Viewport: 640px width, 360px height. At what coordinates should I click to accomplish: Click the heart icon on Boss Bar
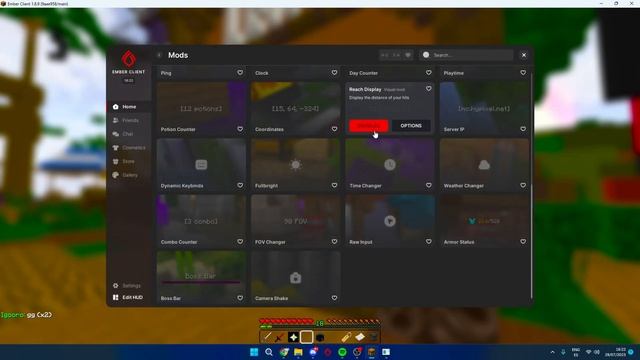tap(240, 298)
